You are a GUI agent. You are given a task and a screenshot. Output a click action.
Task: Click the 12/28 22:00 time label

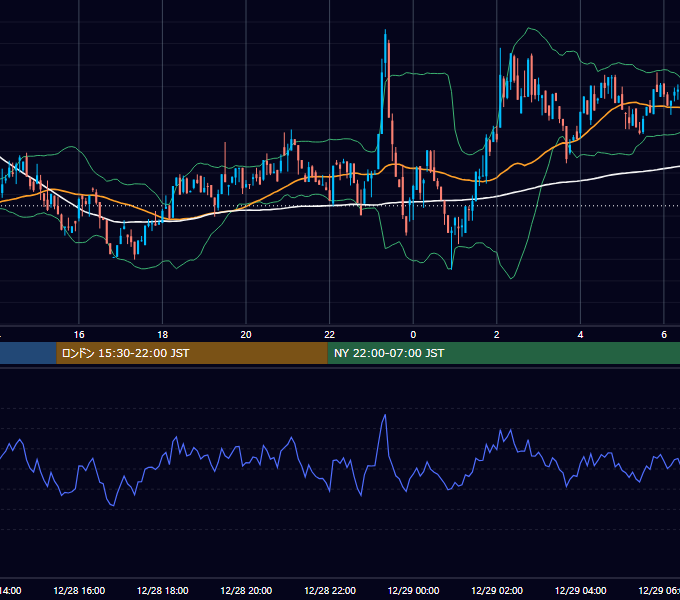pos(330,590)
